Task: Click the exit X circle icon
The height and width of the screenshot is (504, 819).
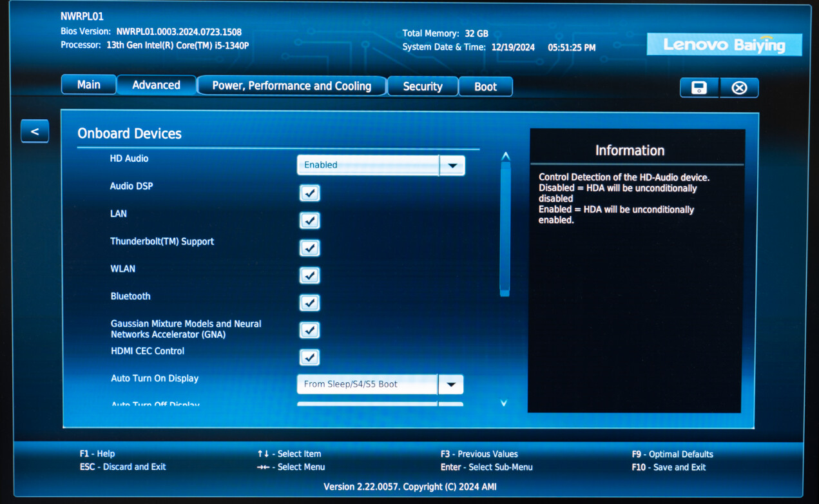Action: [x=739, y=88]
